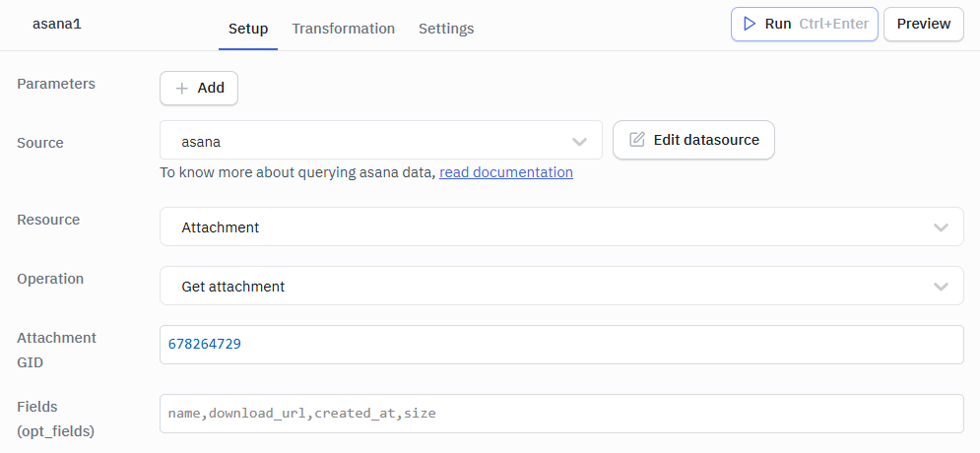980x453 pixels.
Task: Switch to the Transformation tab
Action: 343,29
